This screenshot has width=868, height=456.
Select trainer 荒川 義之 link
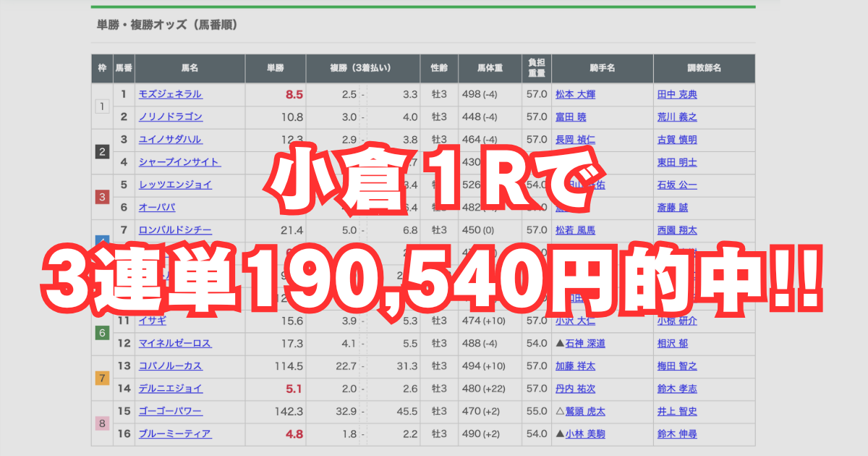tap(678, 117)
